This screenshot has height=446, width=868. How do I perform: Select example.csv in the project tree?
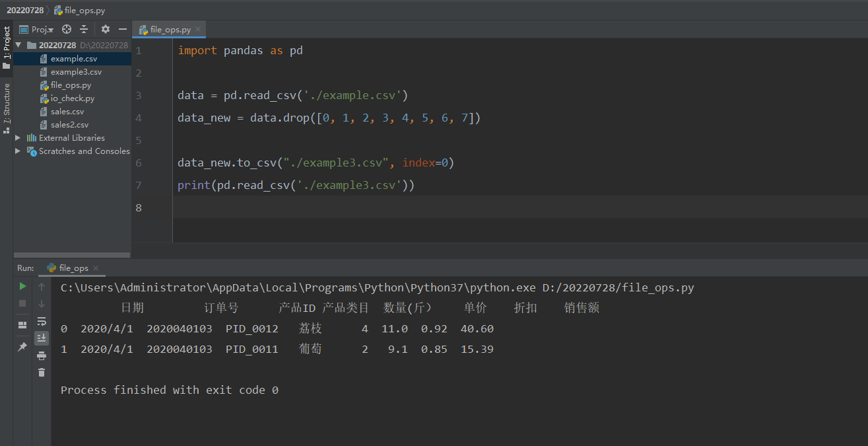[x=73, y=58]
